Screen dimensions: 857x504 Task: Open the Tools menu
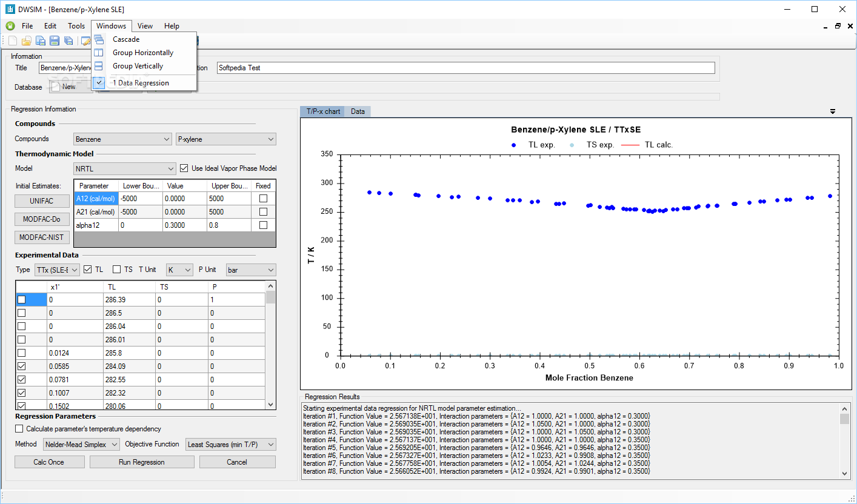click(x=76, y=26)
